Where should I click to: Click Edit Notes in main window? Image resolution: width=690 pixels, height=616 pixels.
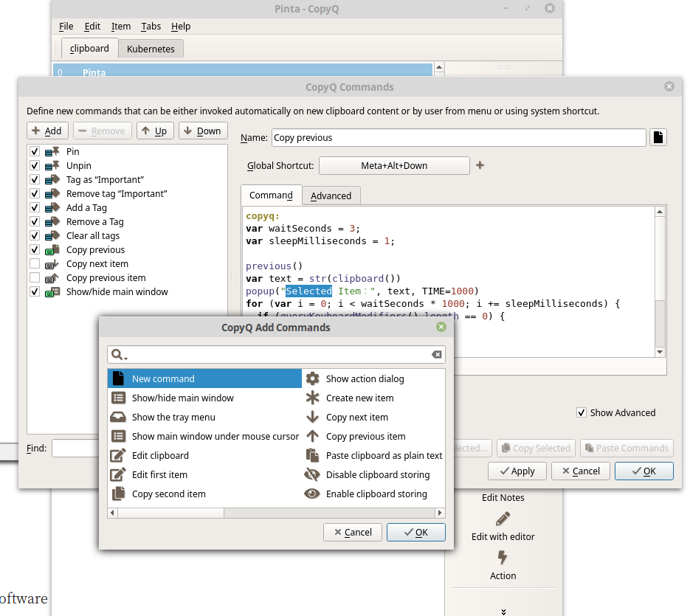click(x=503, y=497)
